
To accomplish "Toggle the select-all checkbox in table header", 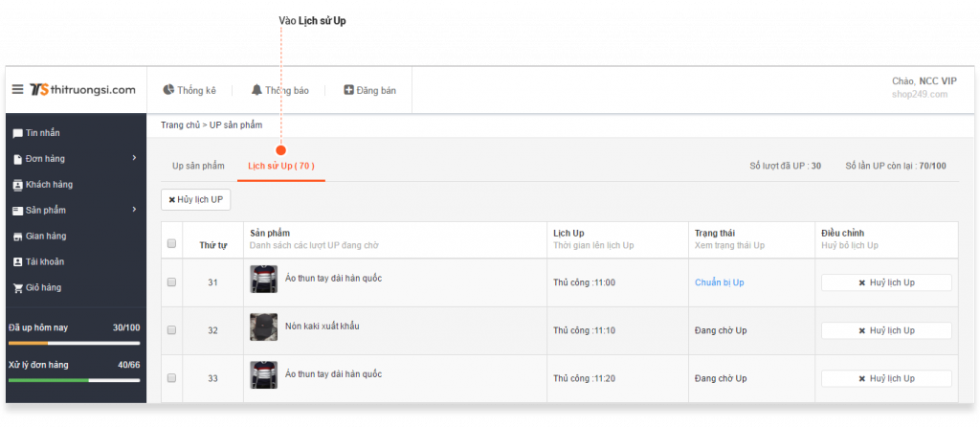I will (172, 244).
